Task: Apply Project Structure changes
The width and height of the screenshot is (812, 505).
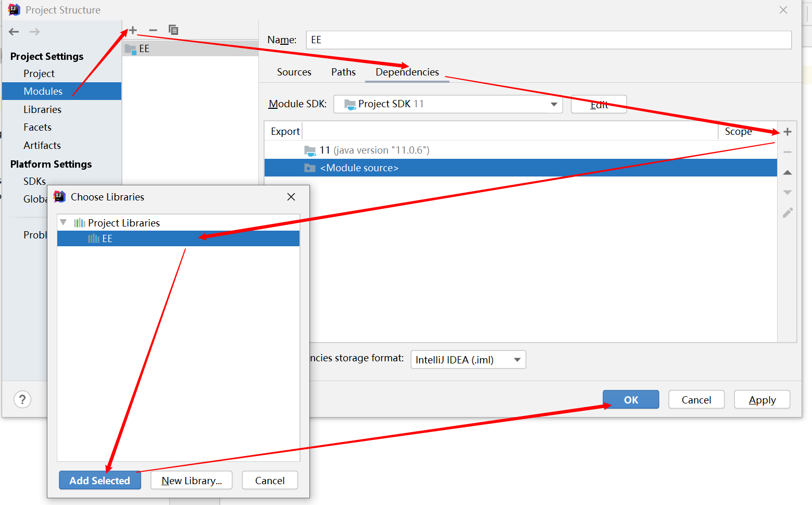Action: [x=762, y=400]
